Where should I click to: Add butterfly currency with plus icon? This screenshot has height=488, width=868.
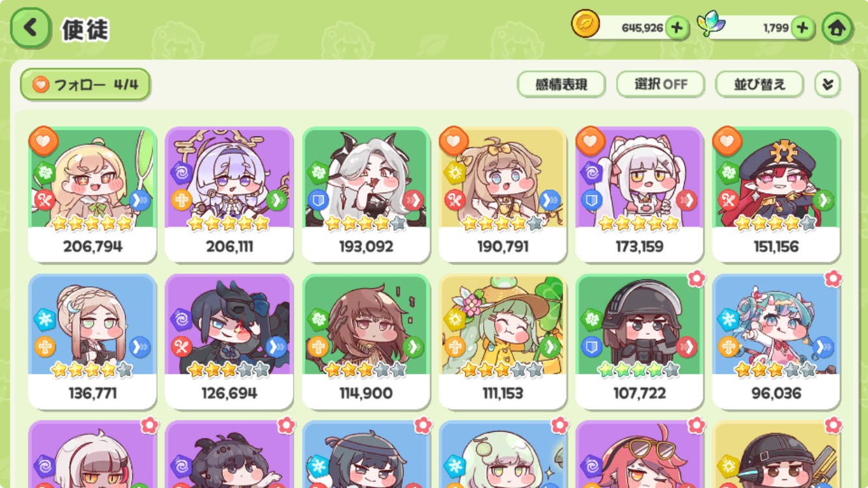802,28
